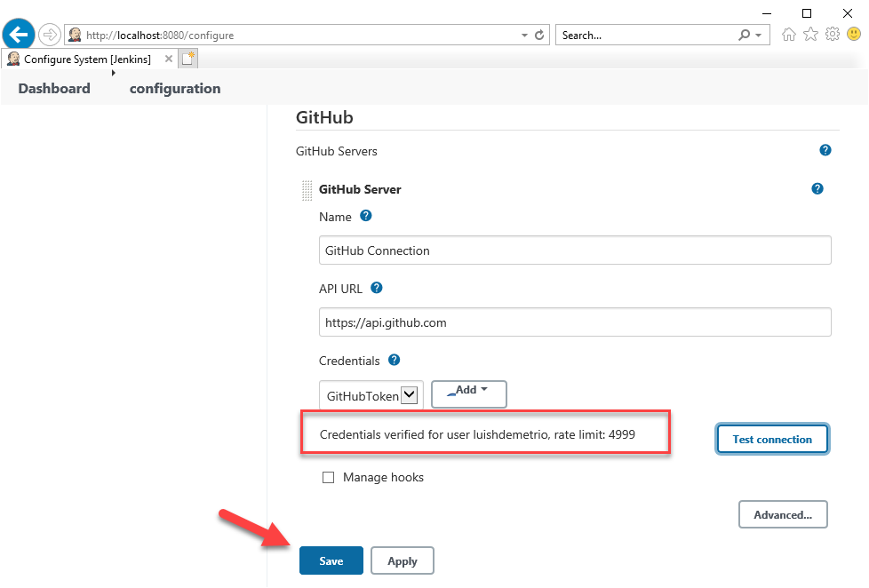869x588 pixels.
Task: Maximize the browser window
Action: (x=807, y=13)
